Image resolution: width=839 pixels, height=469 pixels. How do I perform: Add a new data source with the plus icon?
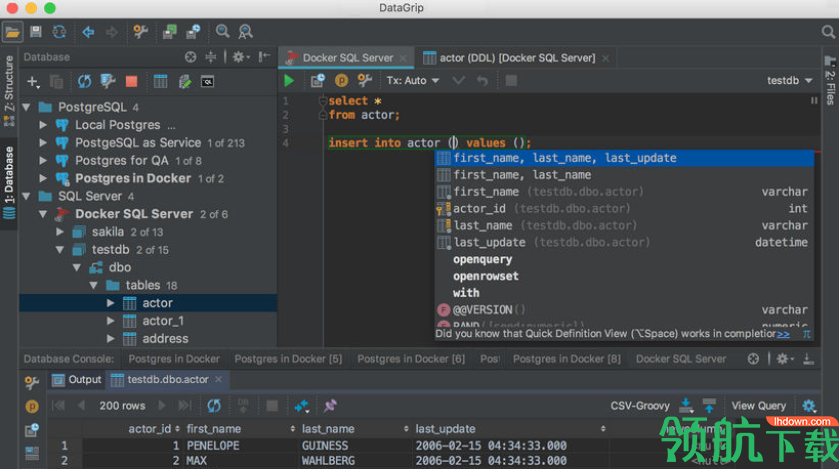click(x=33, y=82)
